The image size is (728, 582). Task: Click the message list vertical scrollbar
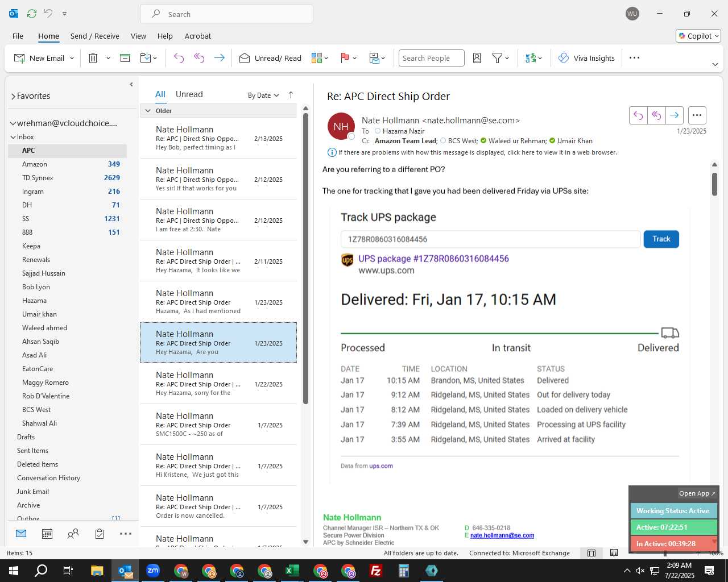pos(305,258)
